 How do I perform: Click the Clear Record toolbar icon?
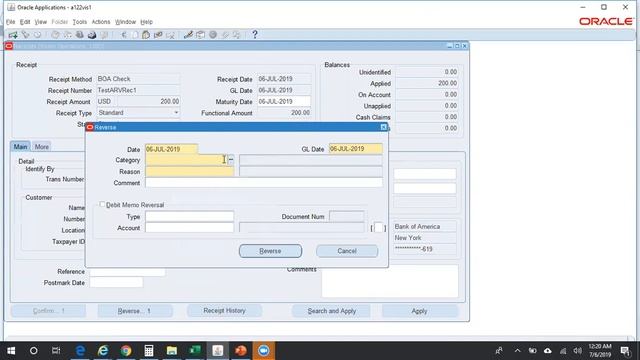click(x=158, y=35)
